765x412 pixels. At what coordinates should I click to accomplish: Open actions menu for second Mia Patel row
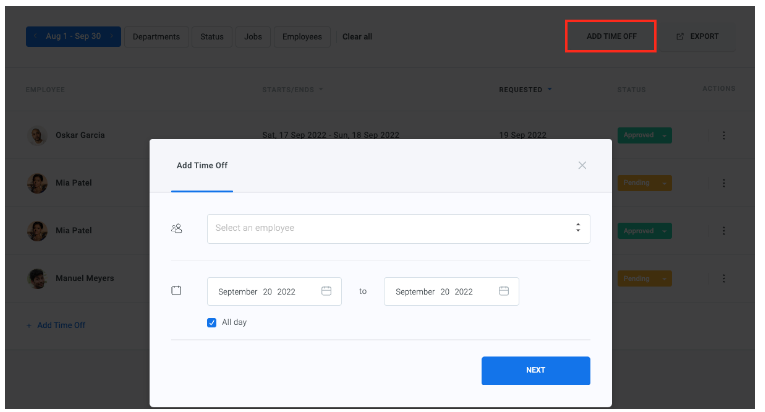tap(724, 230)
